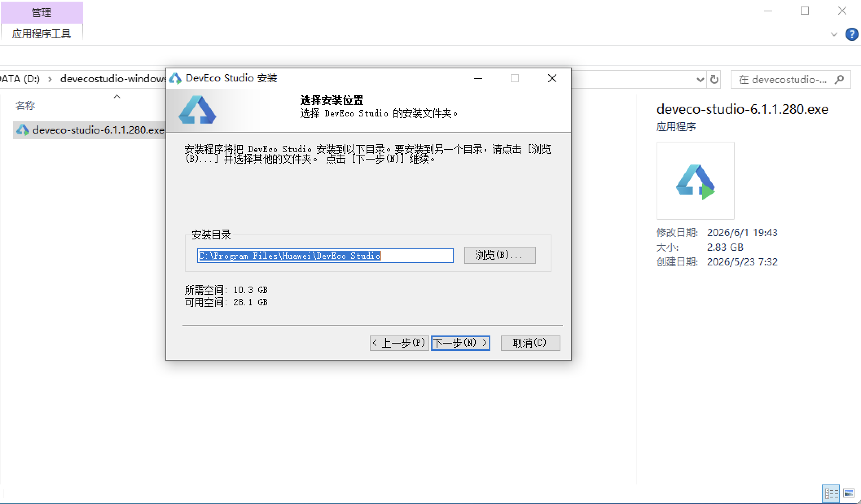
Task: Open the address bar history dropdown
Action: click(x=700, y=79)
